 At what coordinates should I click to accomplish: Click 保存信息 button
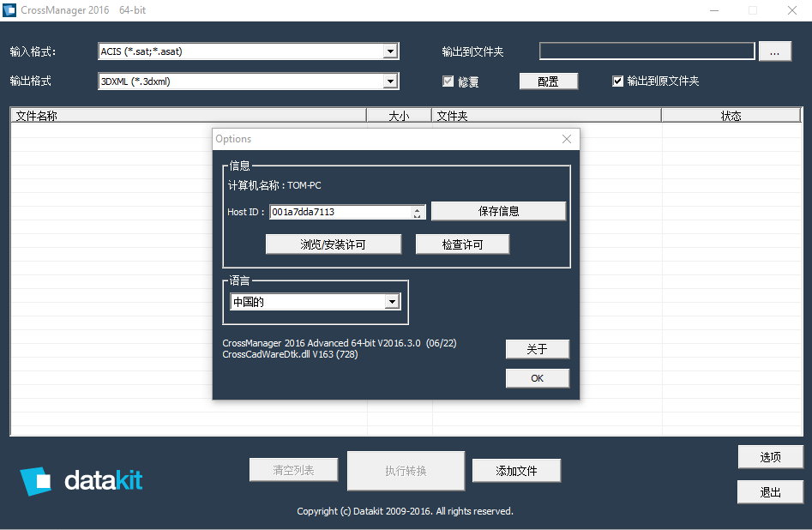click(x=498, y=211)
